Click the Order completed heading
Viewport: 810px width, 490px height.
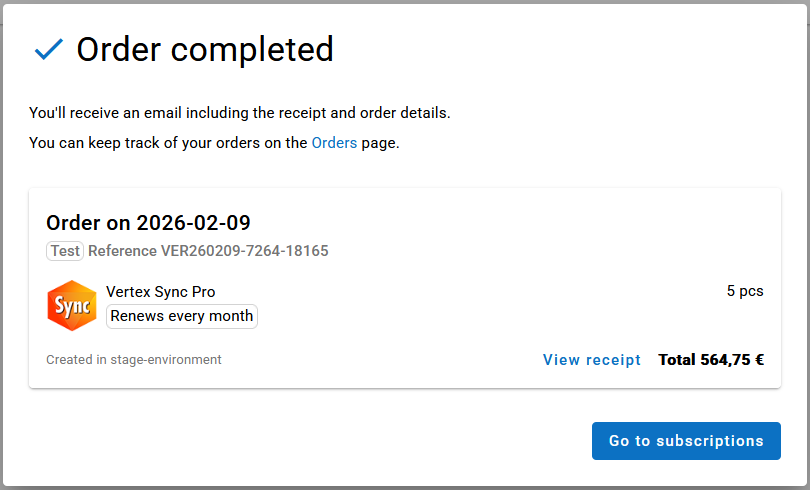[x=205, y=49]
